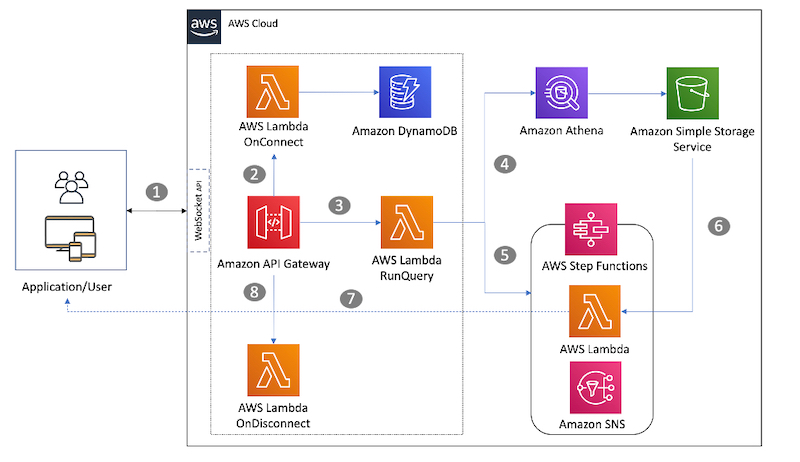Click the 'Amazon Simple Storage Service' label
The height and width of the screenshot is (462, 800).
692,139
